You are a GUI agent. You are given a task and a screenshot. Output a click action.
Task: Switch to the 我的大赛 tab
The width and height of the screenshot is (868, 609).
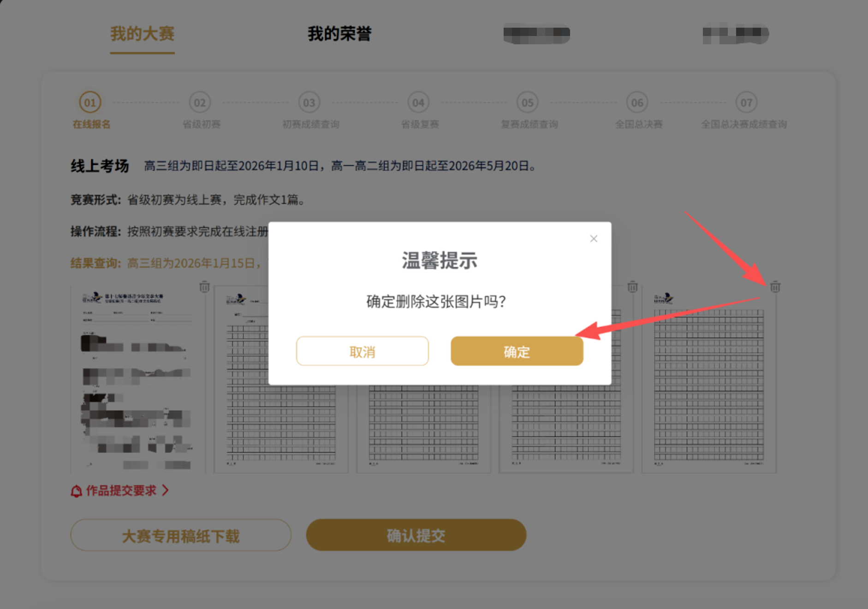(142, 34)
